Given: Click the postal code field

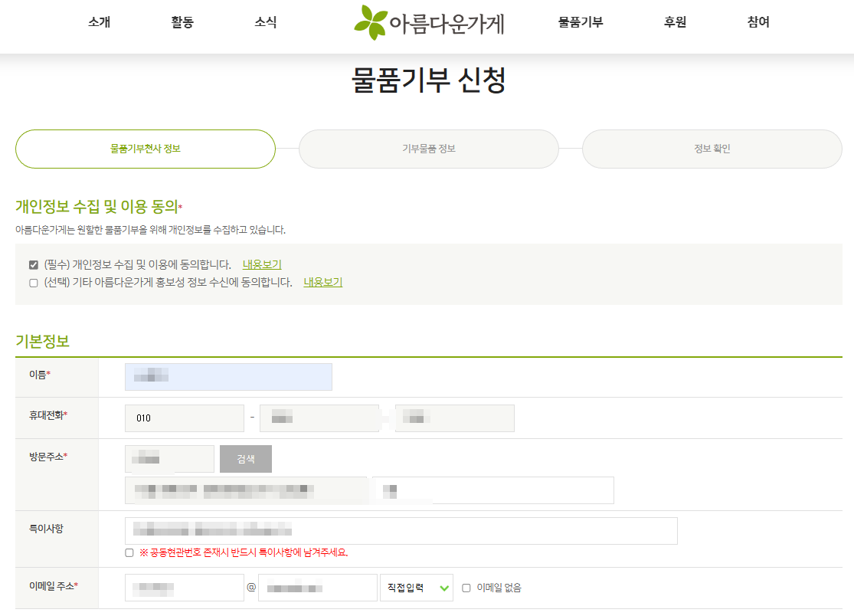Looking at the screenshot, I should point(169,459).
